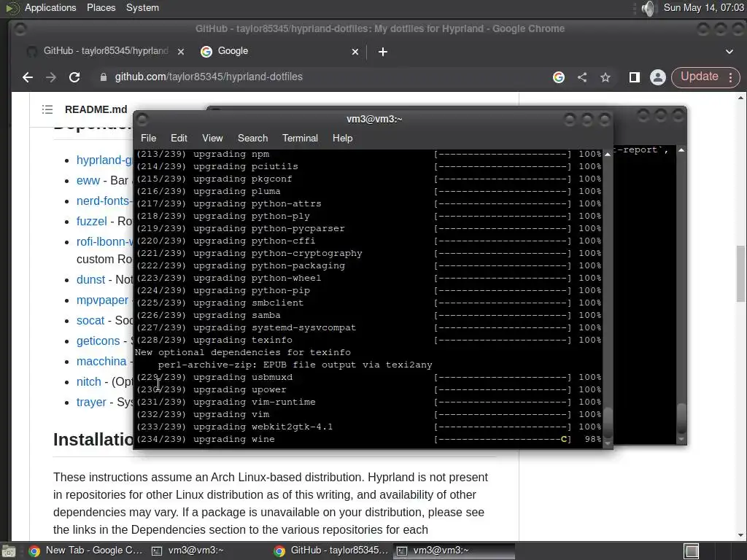747x560 pixels.
Task: Click Chrome's forward arrow
Action: (51, 77)
